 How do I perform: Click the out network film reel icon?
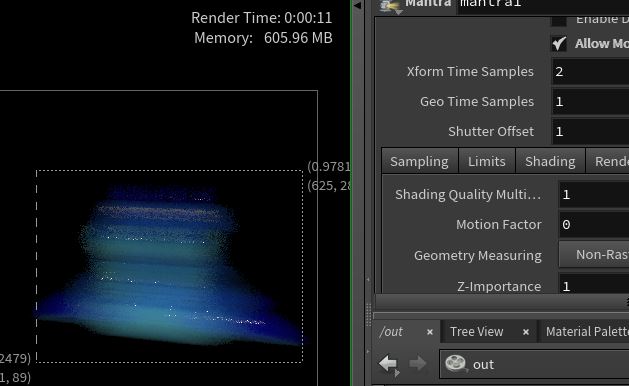pos(455,364)
